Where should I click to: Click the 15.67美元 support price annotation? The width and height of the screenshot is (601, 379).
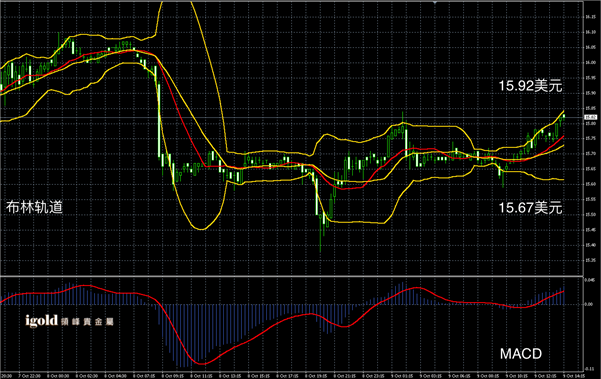coord(530,208)
